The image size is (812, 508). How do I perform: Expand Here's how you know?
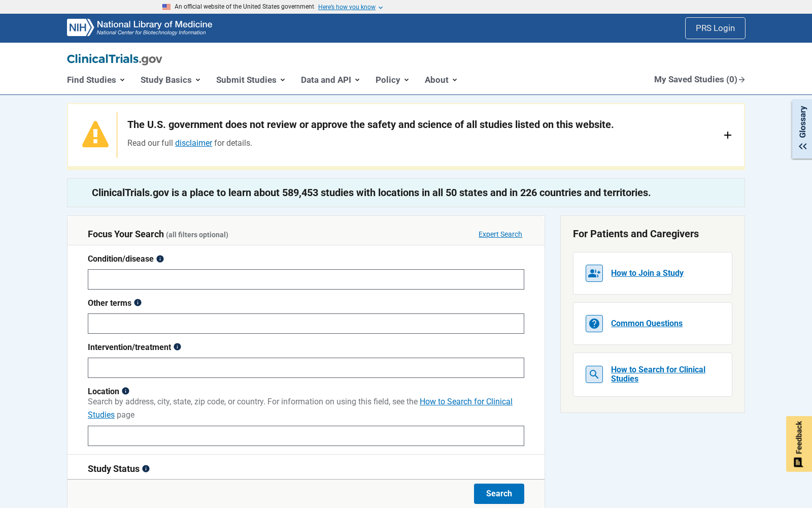click(351, 7)
